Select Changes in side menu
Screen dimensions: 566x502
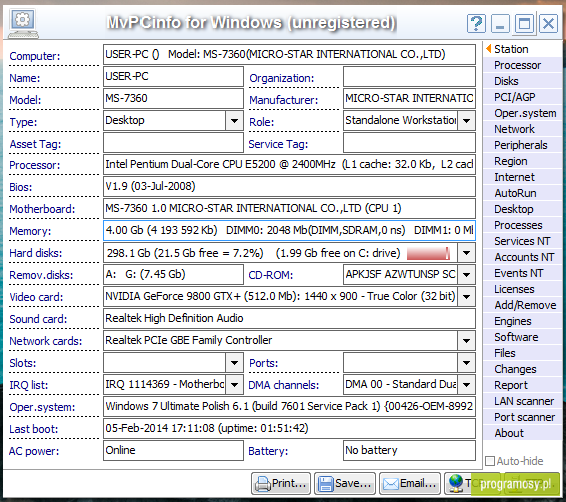point(522,369)
